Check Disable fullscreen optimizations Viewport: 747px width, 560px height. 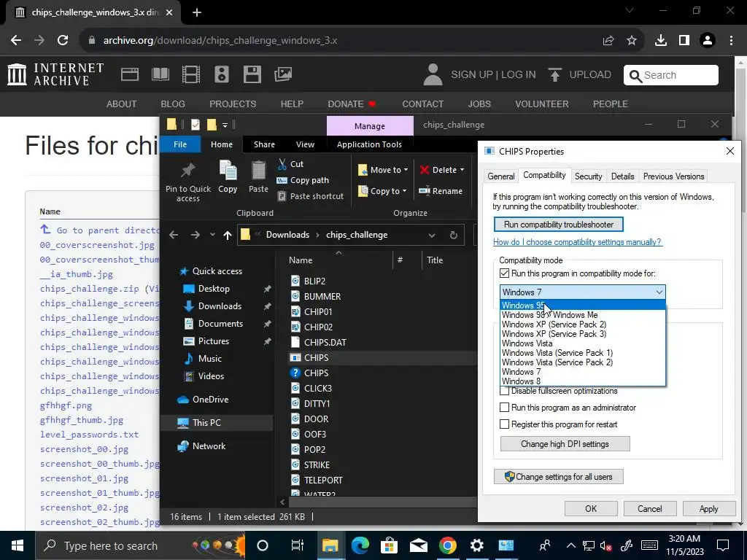tap(505, 391)
